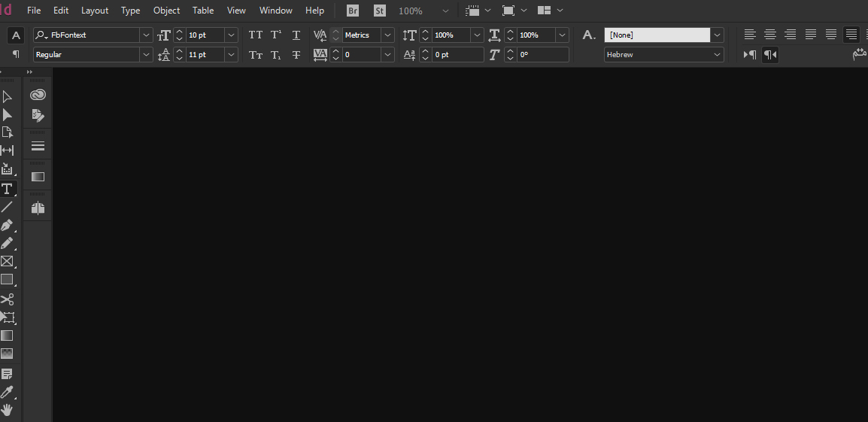
Task: Align paragraph text center
Action: point(770,35)
